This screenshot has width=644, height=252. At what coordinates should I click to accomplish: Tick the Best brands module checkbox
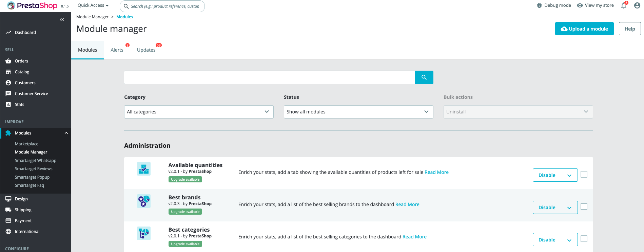pyautogui.click(x=584, y=206)
